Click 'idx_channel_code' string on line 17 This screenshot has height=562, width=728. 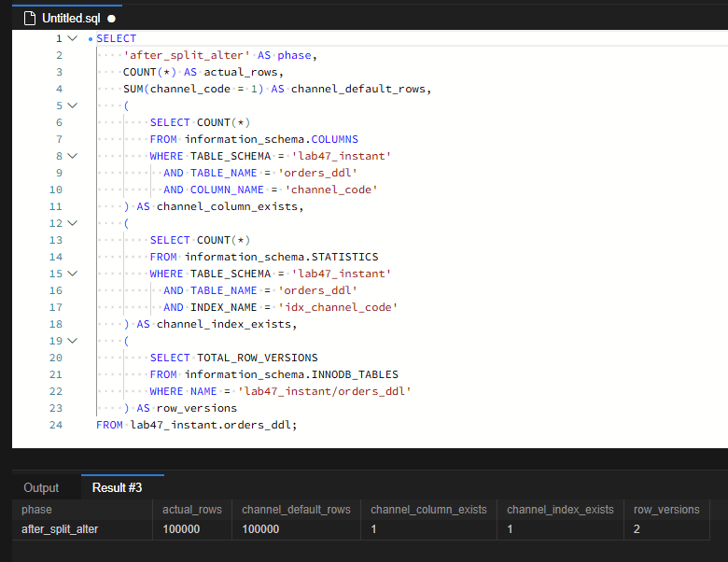point(338,307)
